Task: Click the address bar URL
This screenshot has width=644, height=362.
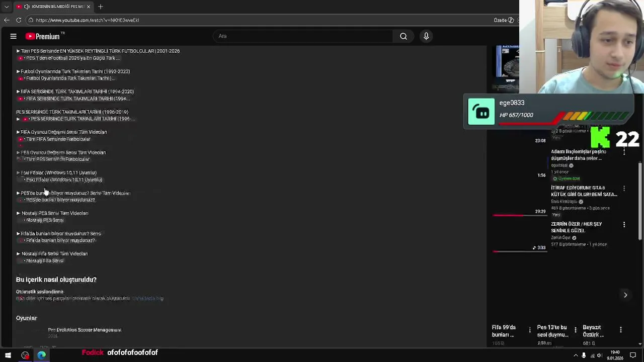Action: (x=88, y=20)
